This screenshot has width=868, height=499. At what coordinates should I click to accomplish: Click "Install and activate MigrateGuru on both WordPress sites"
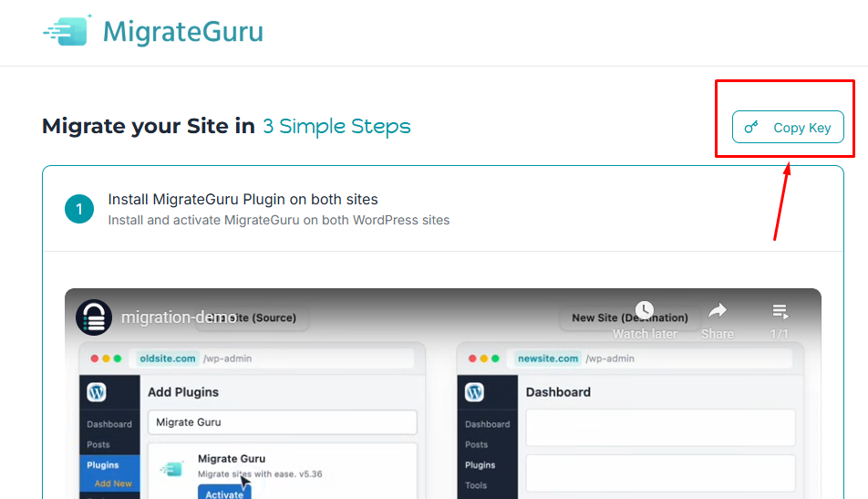[278, 221]
